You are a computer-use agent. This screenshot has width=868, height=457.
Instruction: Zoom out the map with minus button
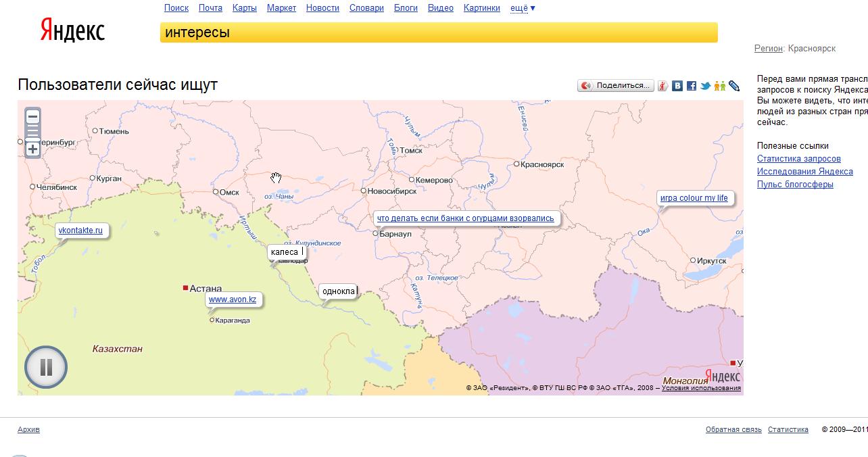tap(32, 117)
